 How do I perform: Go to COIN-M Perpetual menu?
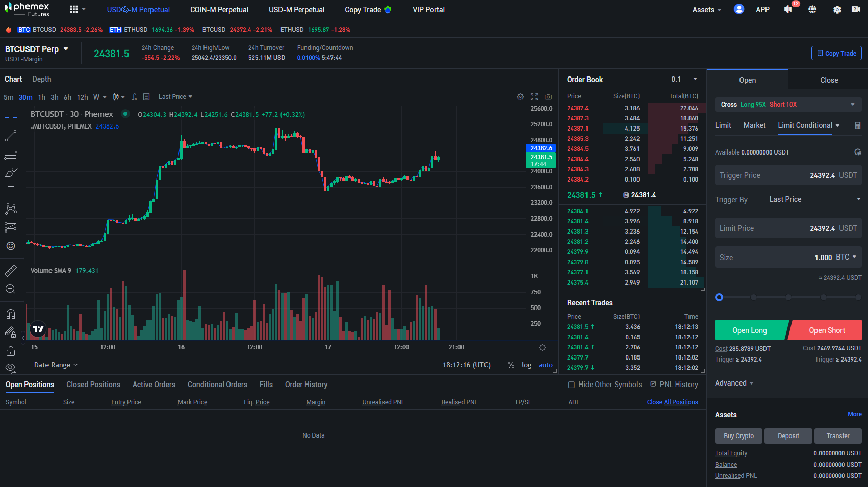219,10
